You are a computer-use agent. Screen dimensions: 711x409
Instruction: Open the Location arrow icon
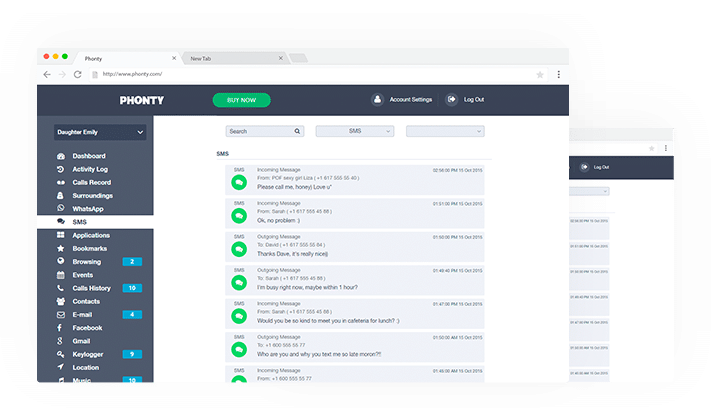[x=60, y=367]
